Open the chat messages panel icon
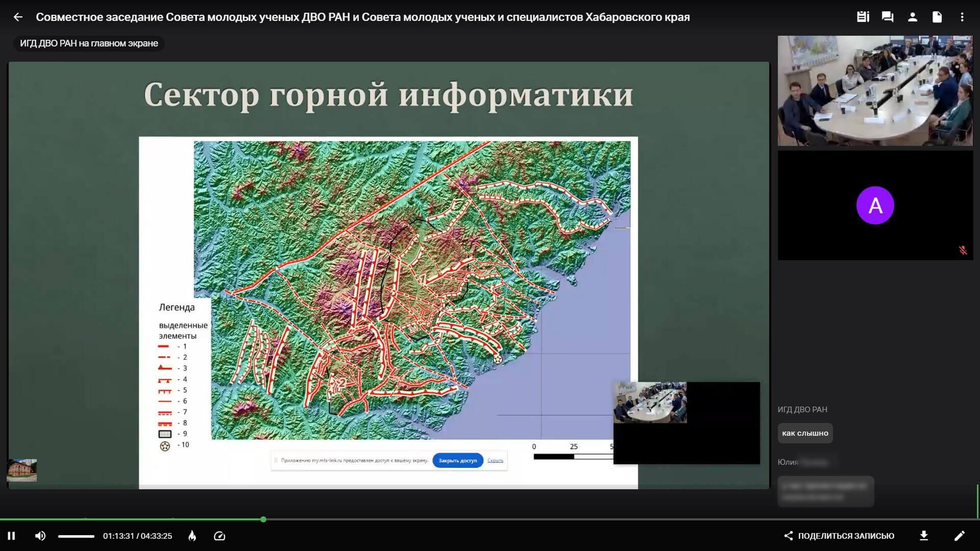Image resolution: width=980 pixels, height=551 pixels. coord(888,17)
